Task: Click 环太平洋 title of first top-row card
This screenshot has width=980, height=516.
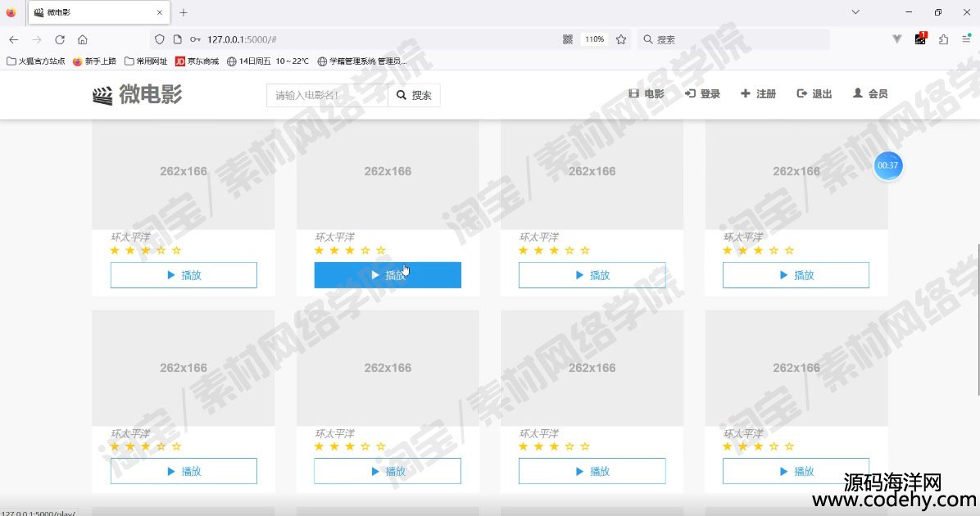Action: pos(130,237)
